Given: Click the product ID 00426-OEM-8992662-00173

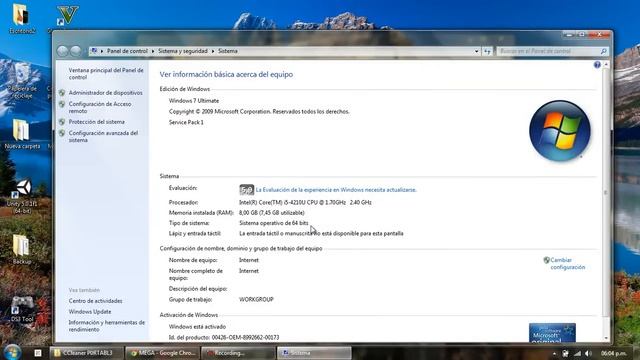Looking at the screenshot, I should click(245, 337).
